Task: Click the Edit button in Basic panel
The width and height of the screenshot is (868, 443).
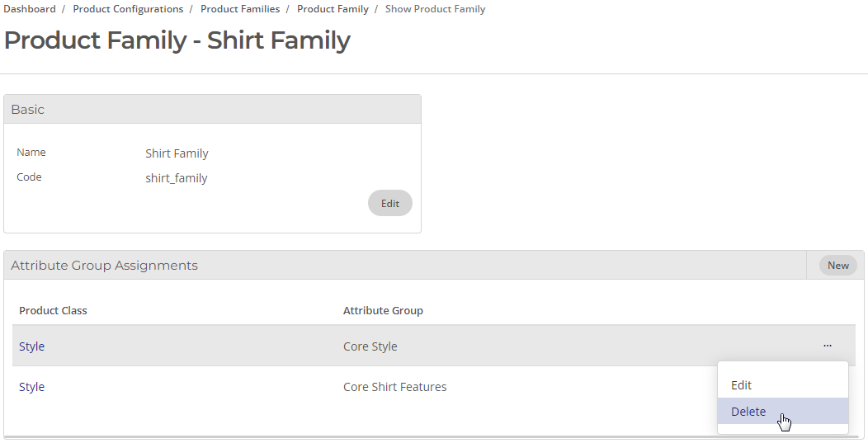Action: (x=389, y=203)
